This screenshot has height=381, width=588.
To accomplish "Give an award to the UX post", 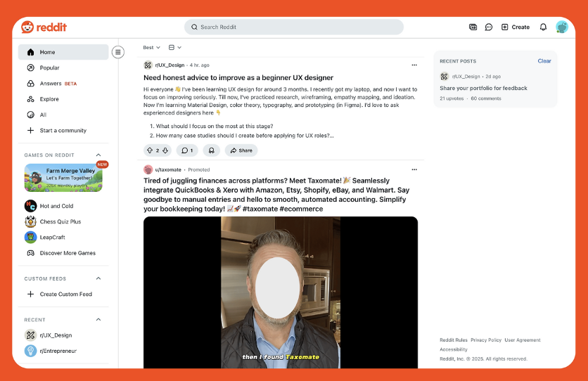I will (212, 150).
